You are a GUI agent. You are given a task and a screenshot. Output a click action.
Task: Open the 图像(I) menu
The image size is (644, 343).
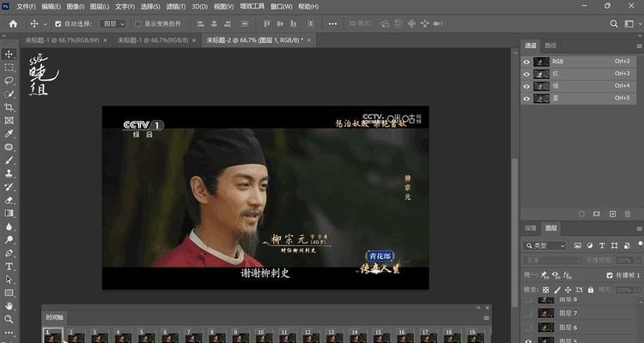(x=76, y=7)
